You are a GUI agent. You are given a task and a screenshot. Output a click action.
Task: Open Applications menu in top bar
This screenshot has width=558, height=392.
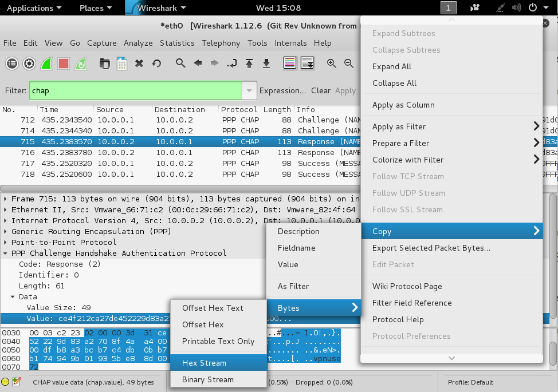34,8
